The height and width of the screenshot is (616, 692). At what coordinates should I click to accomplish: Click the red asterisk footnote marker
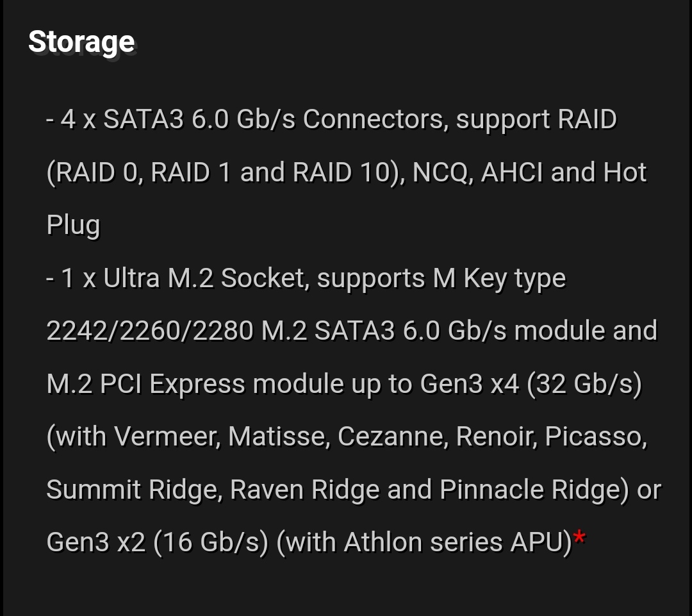[x=579, y=538]
